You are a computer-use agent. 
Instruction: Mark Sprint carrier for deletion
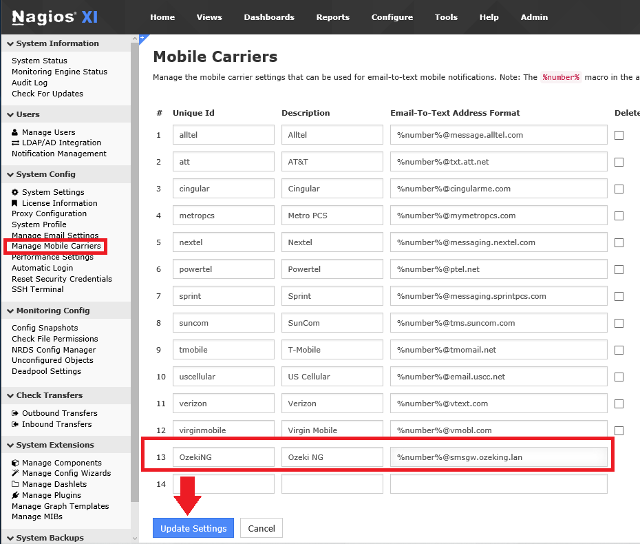[619, 296]
